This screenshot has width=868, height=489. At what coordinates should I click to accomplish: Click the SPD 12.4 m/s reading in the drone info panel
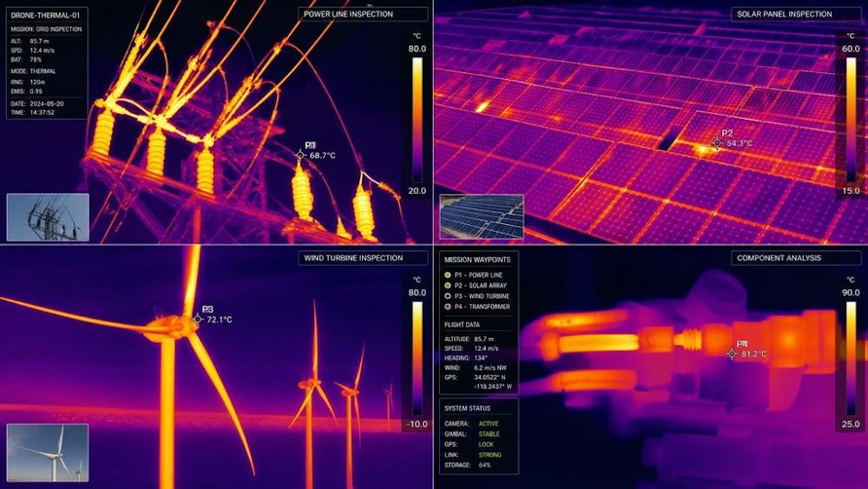coord(33,50)
